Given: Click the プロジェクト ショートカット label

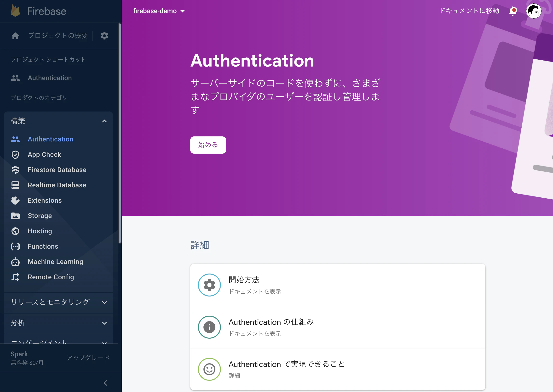Looking at the screenshot, I should tap(48, 60).
